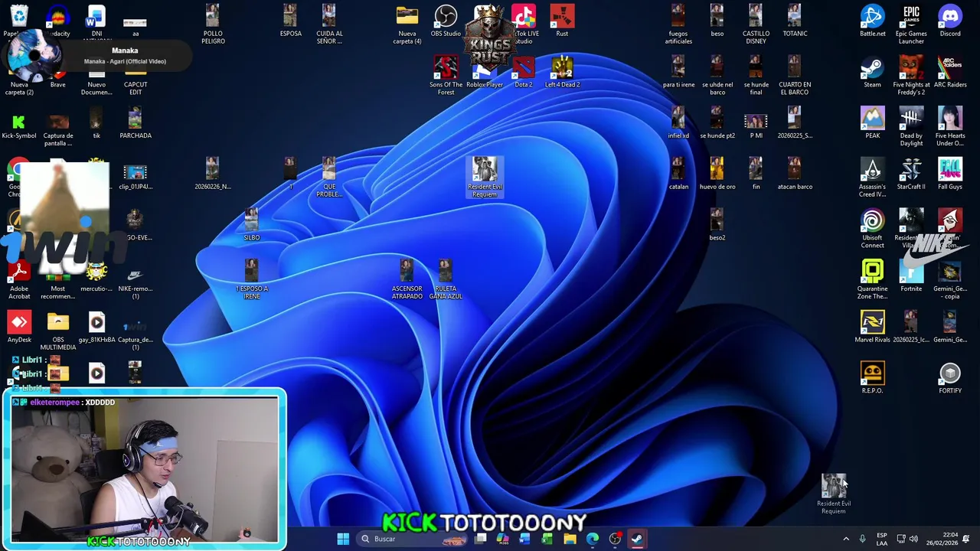Select the CASTILLO DISNEY video file
This screenshot has height=551, width=980.
point(756,25)
